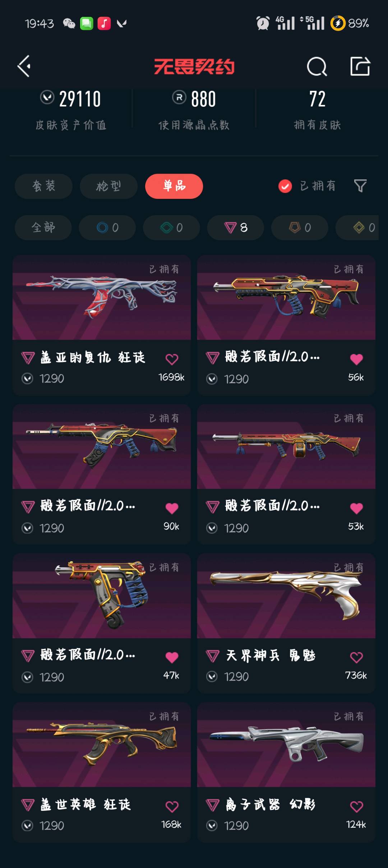Viewport: 388px width, 868px height.
Task: Tap heart on 天界神兵 鬼魅 skin
Action: pyautogui.click(x=356, y=657)
